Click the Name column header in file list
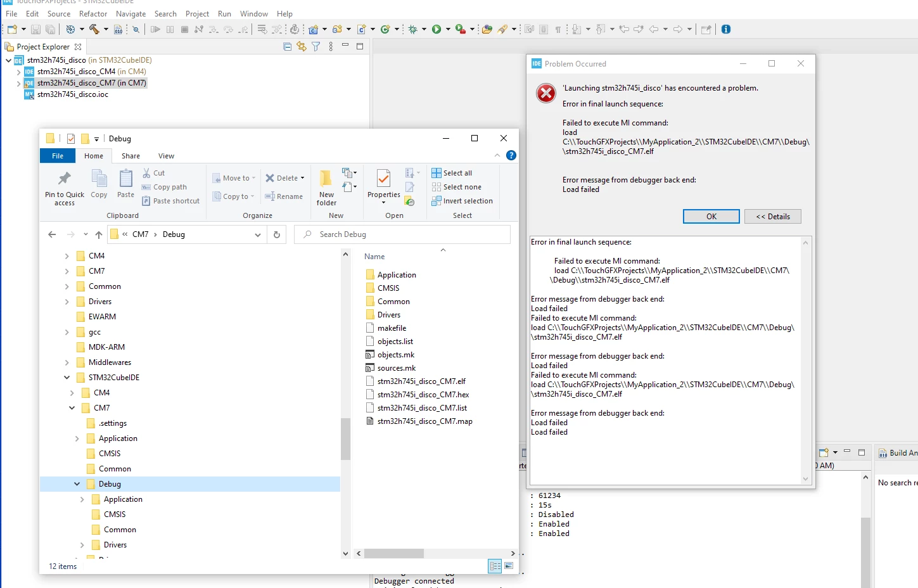 pyautogui.click(x=374, y=257)
